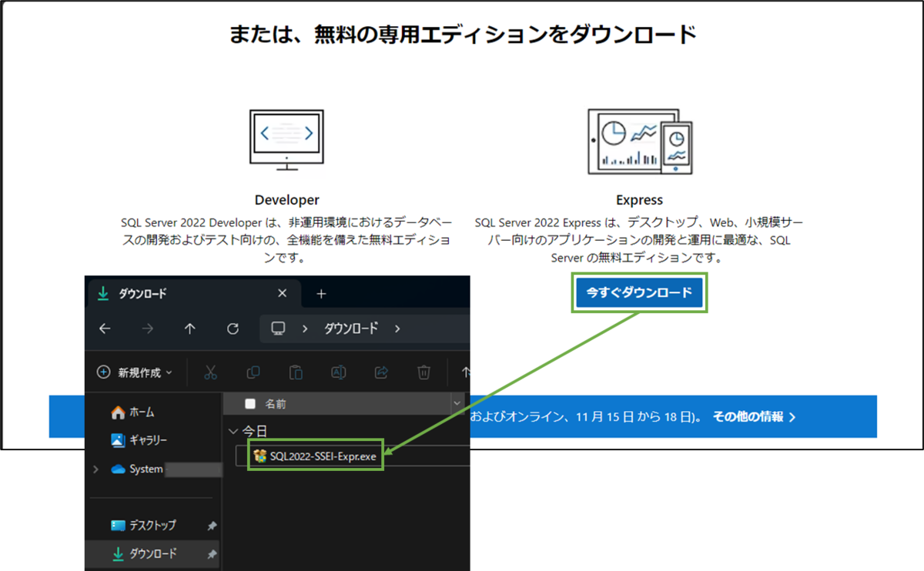Open デスクトップ in quick access
The image size is (924, 571).
(x=143, y=525)
